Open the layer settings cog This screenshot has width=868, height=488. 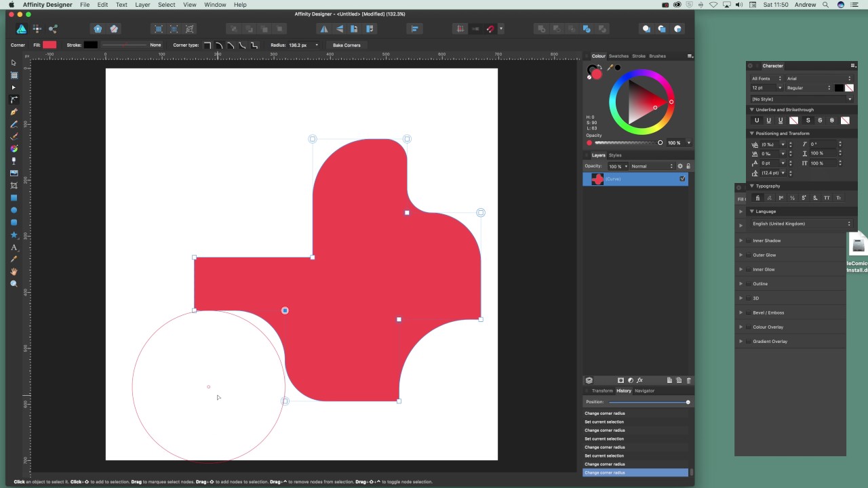pyautogui.click(x=680, y=166)
